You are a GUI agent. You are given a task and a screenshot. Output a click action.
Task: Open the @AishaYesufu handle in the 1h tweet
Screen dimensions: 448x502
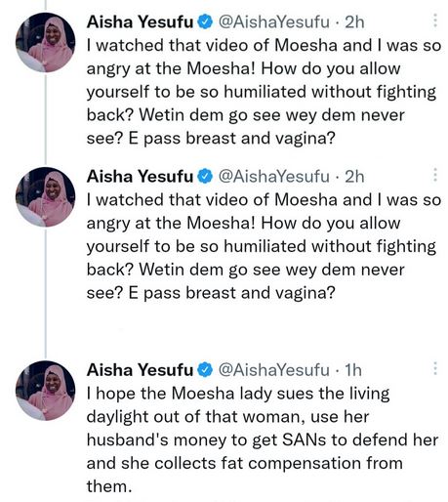coord(274,370)
